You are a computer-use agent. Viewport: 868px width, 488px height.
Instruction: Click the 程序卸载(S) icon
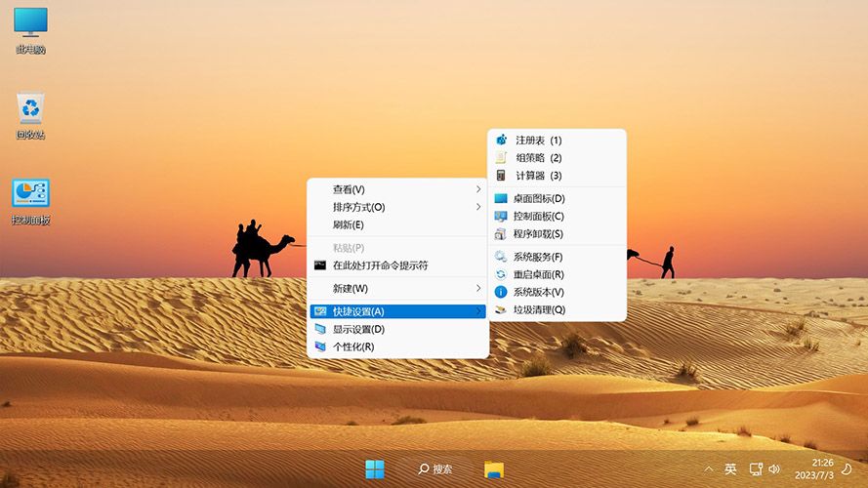(501, 234)
